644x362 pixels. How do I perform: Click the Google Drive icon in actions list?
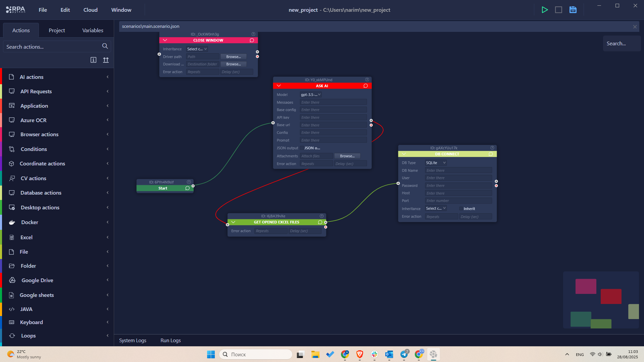pos(12,280)
